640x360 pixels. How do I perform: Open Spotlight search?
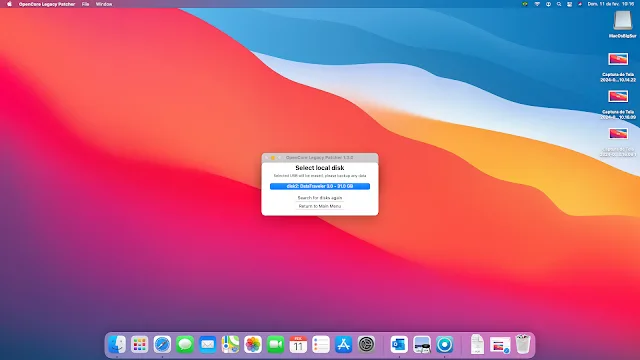tap(559, 4)
